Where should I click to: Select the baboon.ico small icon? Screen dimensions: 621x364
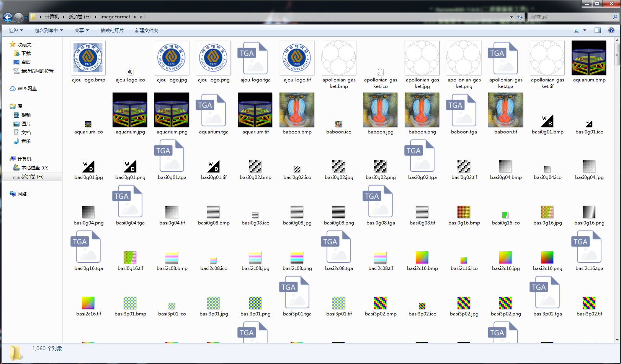(x=338, y=124)
